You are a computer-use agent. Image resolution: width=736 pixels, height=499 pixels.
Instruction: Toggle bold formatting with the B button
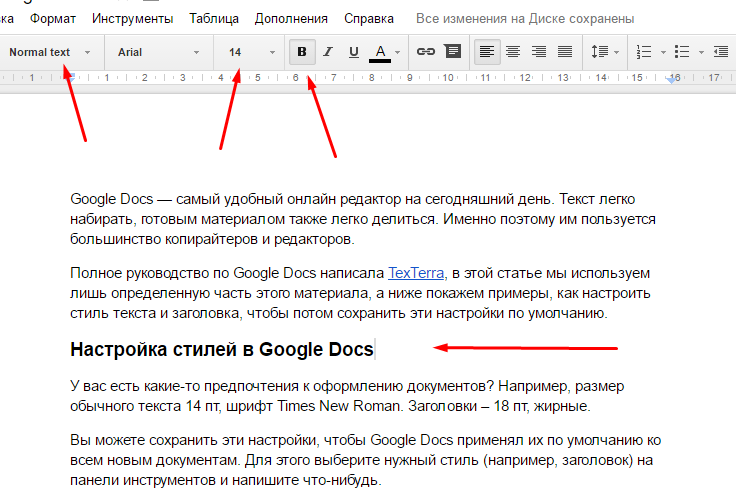(x=302, y=52)
